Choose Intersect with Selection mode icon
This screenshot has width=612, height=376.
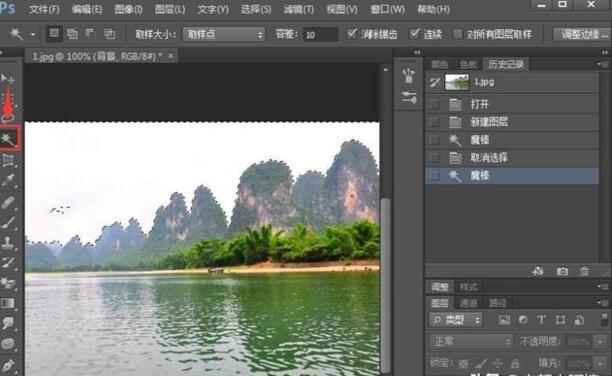coord(109,34)
